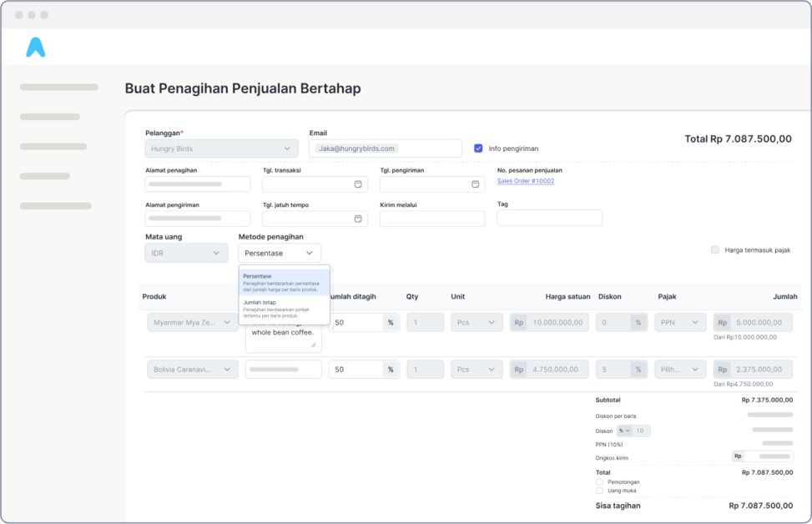Open calendar picker for Tgl. jatuh tempo
The height and width of the screenshot is (524, 812).
pos(358,219)
